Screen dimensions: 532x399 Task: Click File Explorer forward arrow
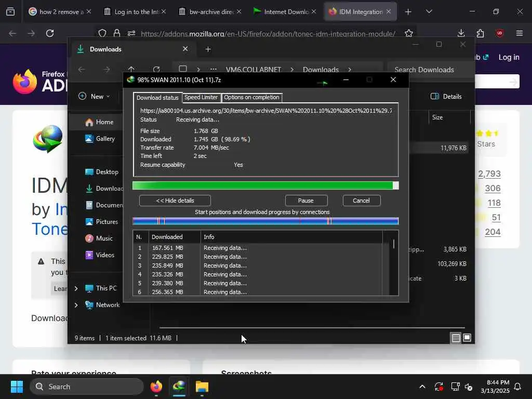107,70
